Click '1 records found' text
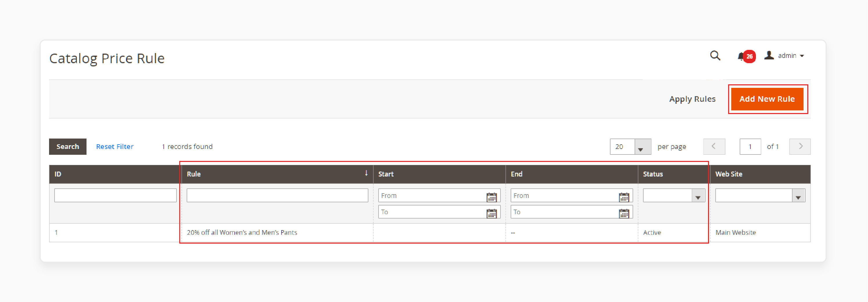Screen dimensions: 868x302 pyautogui.click(x=187, y=147)
